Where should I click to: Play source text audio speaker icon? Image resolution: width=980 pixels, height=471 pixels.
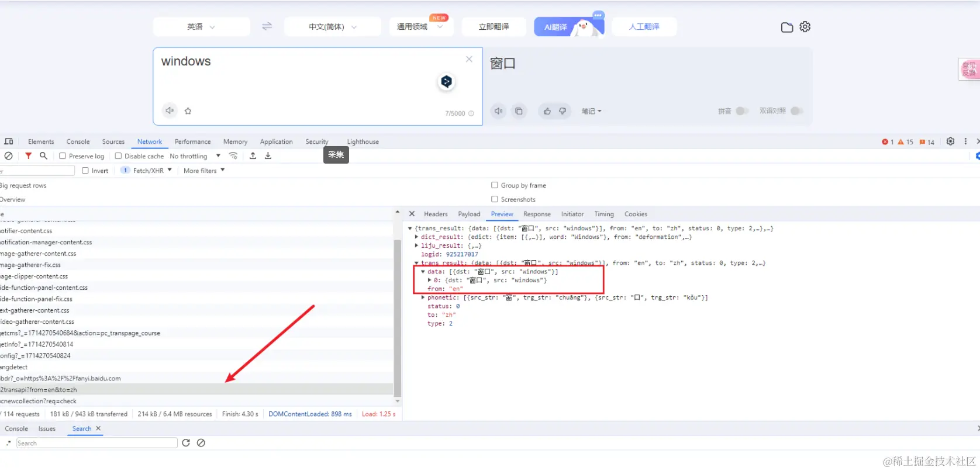(170, 110)
